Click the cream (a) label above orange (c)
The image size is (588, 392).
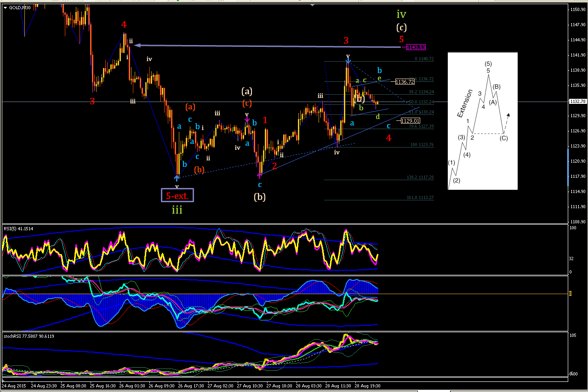point(247,91)
